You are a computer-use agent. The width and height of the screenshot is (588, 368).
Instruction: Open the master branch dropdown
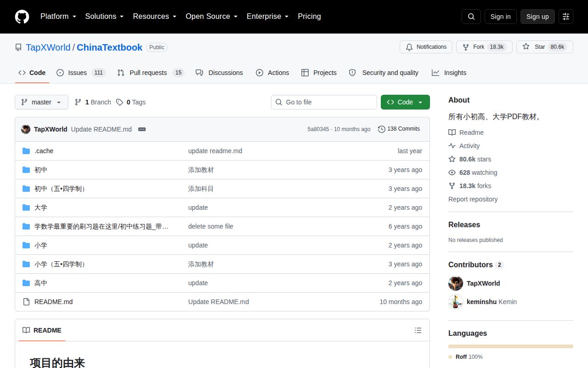coord(41,102)
